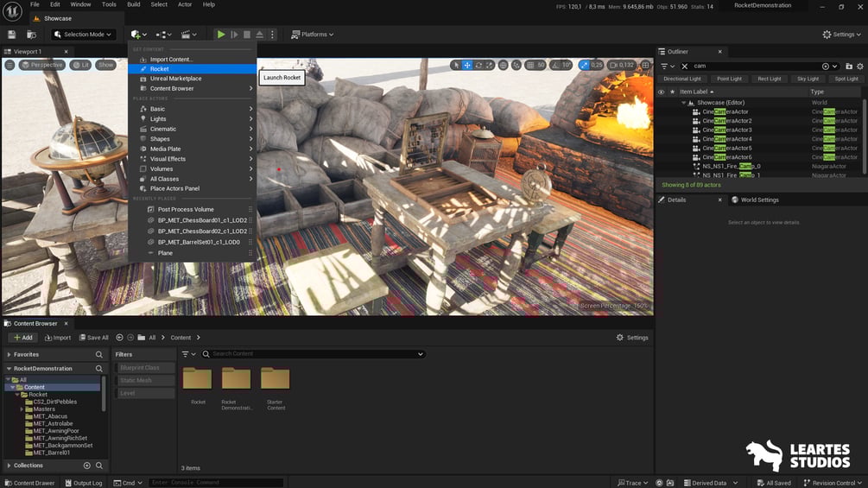Open the Browse content icon next to Save
The height and width of the screenshot is (488, 868).
[x=32, y=35]
